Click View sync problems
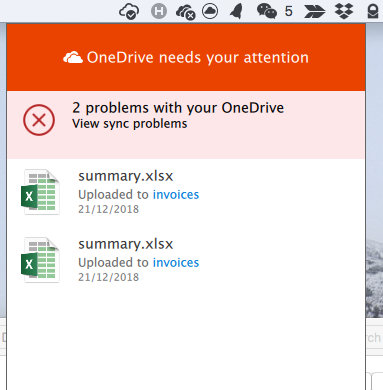This screenshot has height=390, width=383. tap(130, 124)
